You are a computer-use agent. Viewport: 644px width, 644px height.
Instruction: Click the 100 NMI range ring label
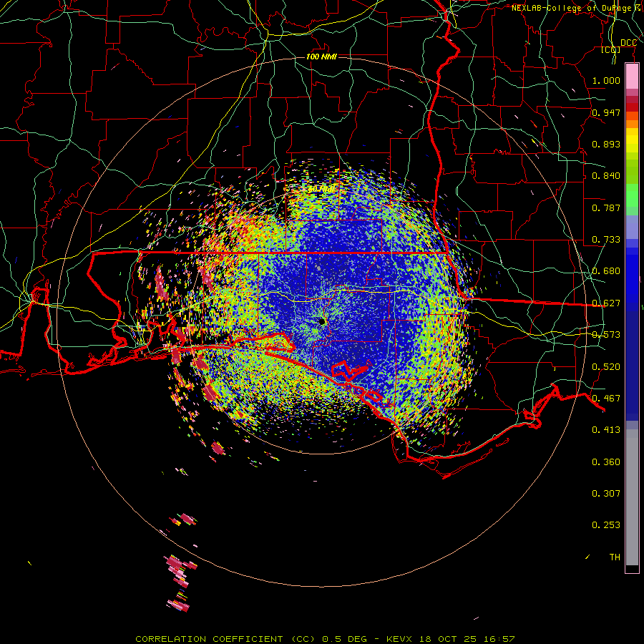[321, 57]
